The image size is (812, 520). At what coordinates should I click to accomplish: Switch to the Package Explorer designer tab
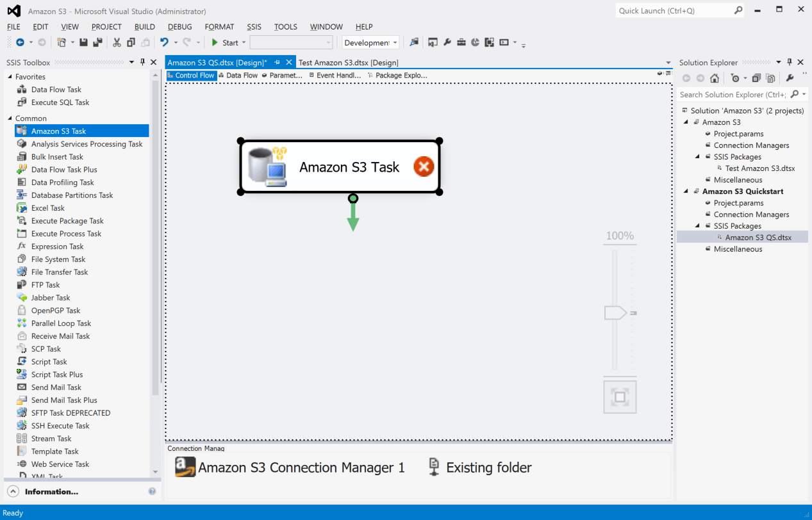pyautogui.click(x=397, y=76)
